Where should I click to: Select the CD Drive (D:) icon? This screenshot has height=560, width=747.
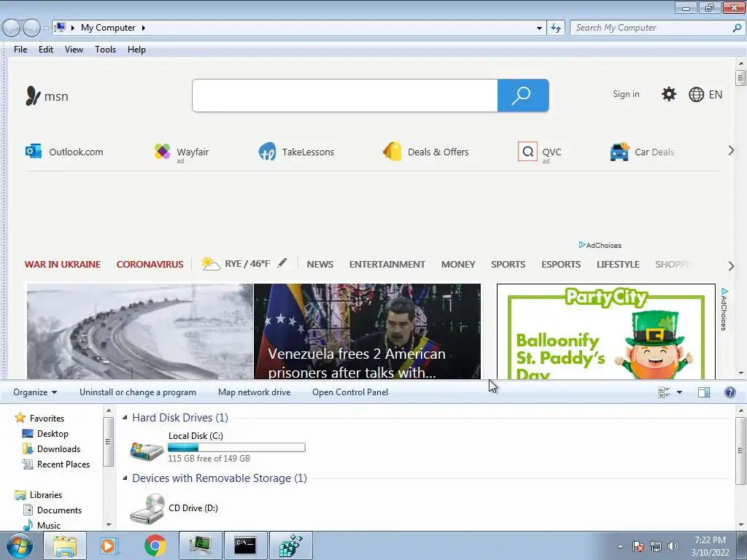147,508
